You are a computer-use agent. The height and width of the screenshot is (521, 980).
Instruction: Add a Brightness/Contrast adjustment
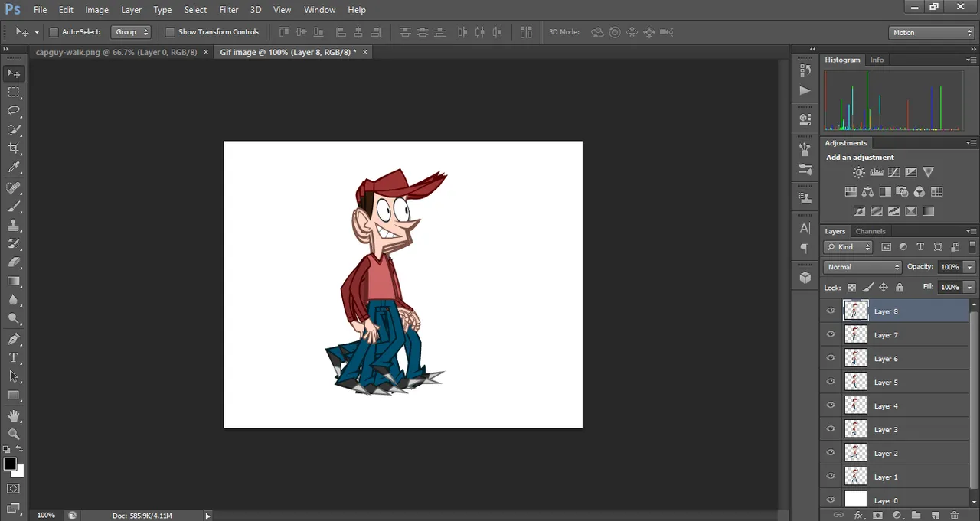coord(859,173)
